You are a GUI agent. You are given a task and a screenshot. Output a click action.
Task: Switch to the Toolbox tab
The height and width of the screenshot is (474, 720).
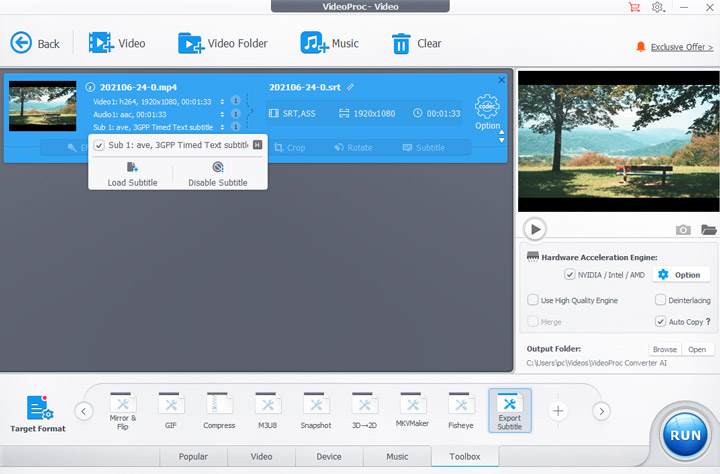(465, 457)
